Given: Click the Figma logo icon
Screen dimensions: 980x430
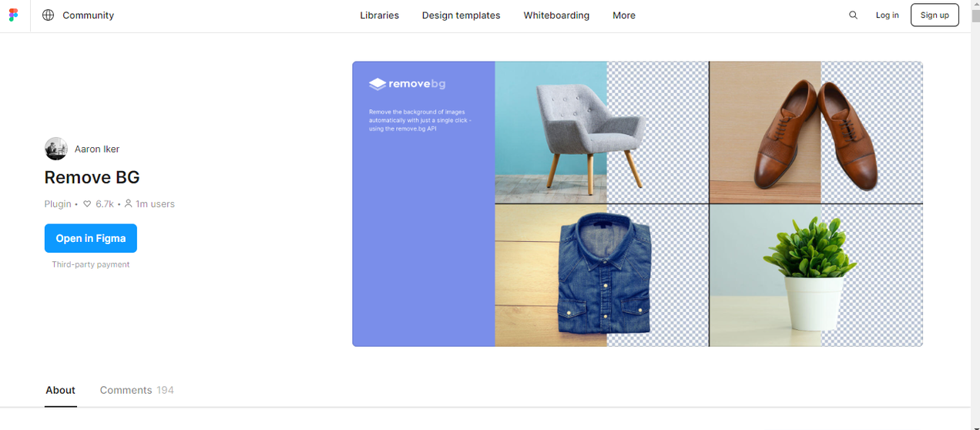Looking at the screenshot, I should click(14, 15).
